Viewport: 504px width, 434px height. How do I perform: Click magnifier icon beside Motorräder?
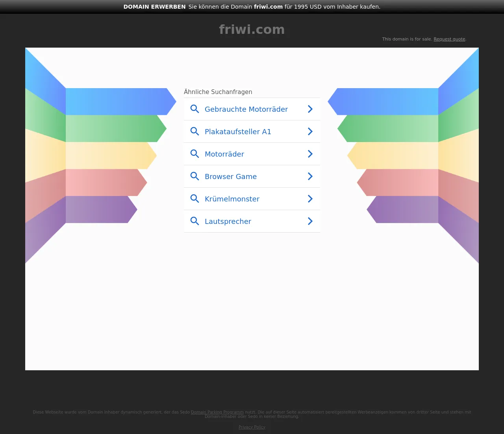[195, 154]
